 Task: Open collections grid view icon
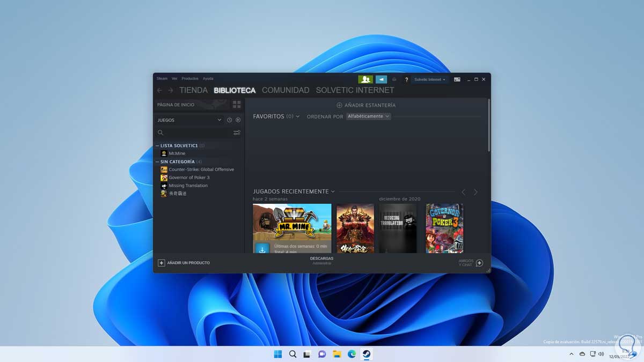coord(237,105)
